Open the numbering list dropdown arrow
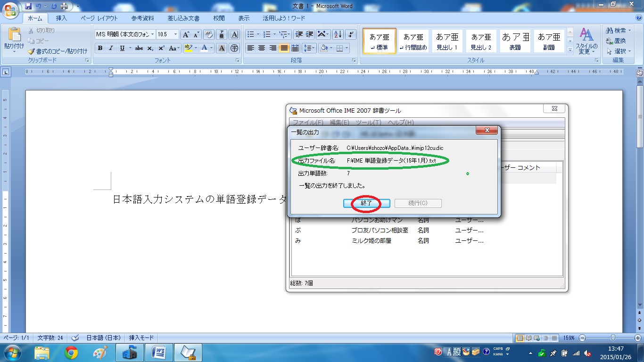The width and height of the screenshot is (644, 362). point(273,34)
